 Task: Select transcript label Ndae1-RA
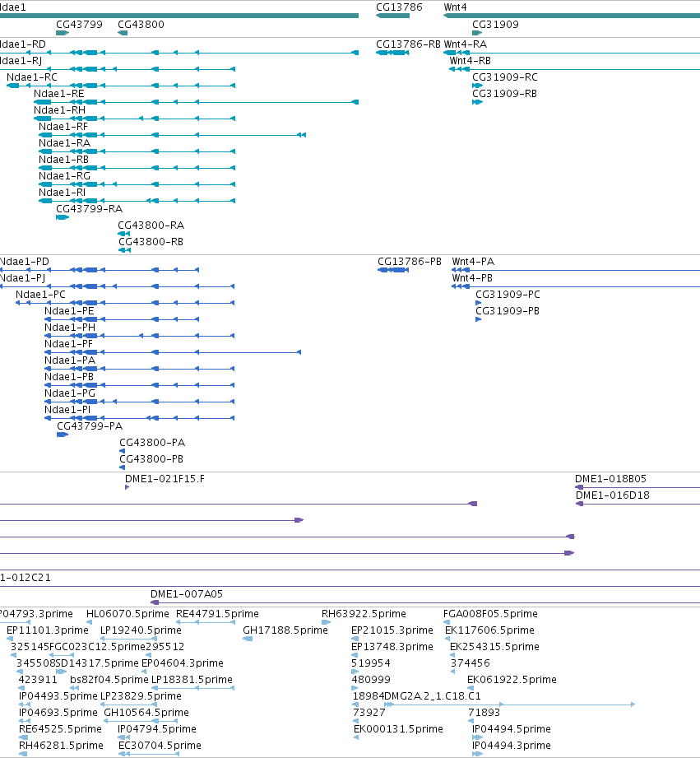[65, 142]
